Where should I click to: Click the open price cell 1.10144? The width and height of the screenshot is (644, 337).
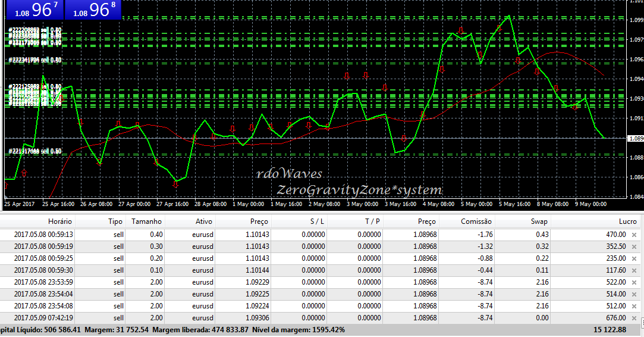[x=257, y=270]
